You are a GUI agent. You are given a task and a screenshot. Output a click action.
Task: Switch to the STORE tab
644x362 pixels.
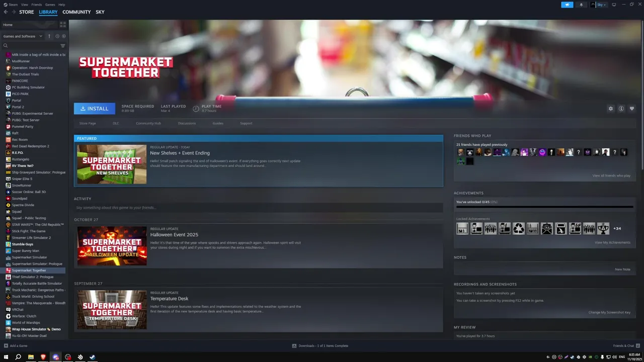(x=27, y=12)
